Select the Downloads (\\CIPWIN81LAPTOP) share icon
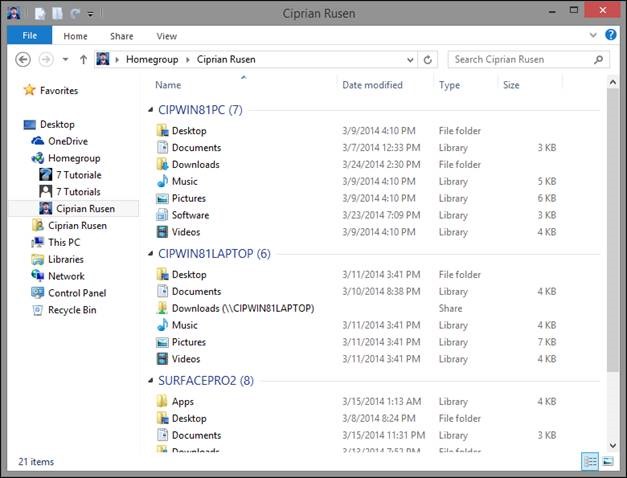The width and height of the screenshot is (627, 478). 162,308
